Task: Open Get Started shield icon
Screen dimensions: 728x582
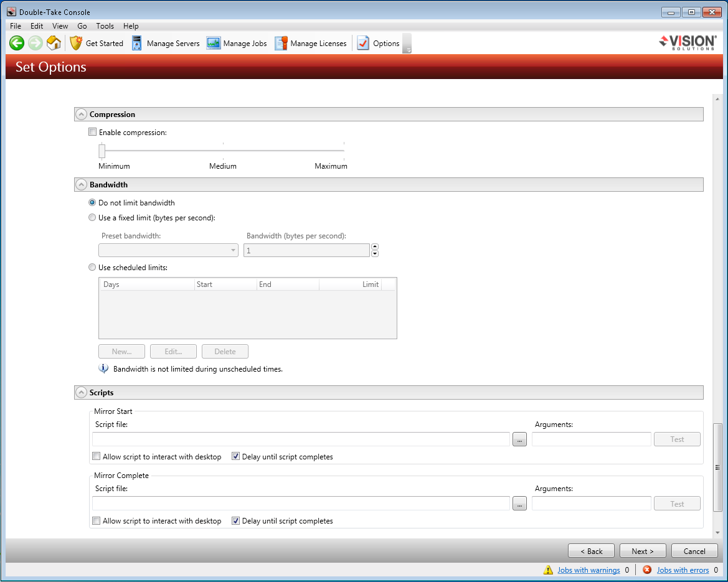Action: 76,43
